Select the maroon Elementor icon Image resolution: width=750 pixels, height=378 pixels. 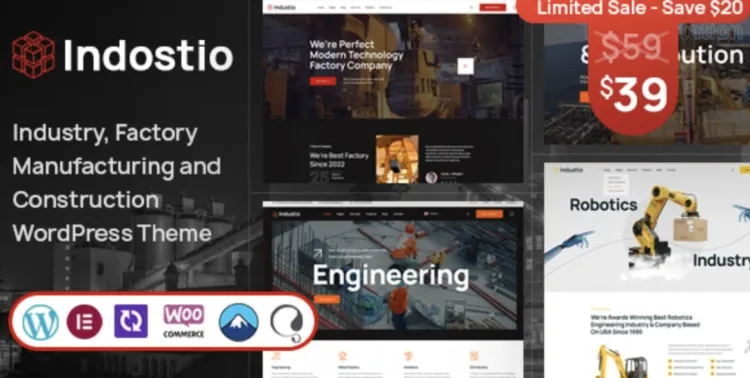click(x=85, y=322)
